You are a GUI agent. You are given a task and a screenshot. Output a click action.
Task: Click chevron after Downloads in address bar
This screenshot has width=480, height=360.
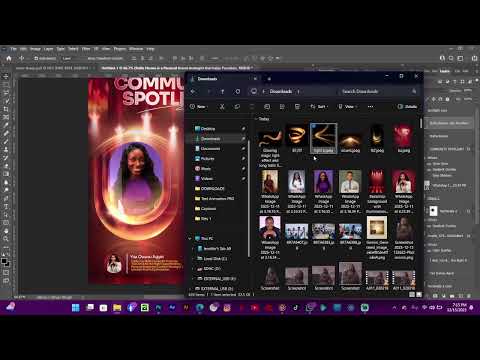(x=298, y=91)
